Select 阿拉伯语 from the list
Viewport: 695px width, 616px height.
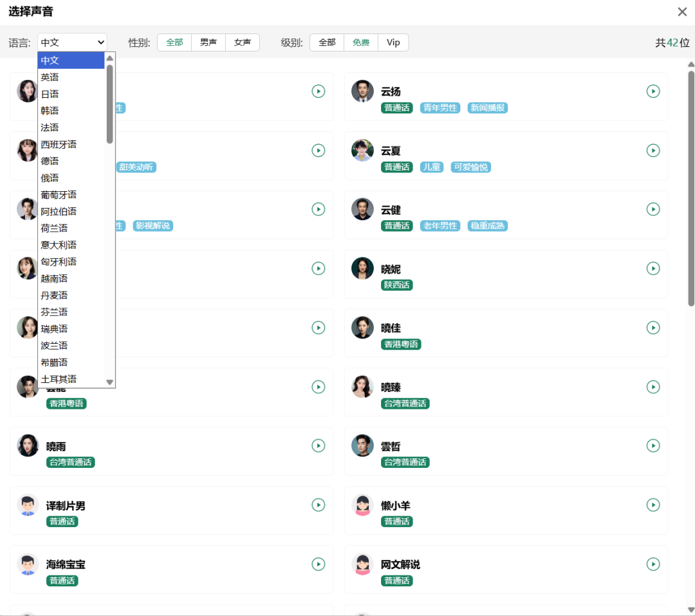point(71,212)
